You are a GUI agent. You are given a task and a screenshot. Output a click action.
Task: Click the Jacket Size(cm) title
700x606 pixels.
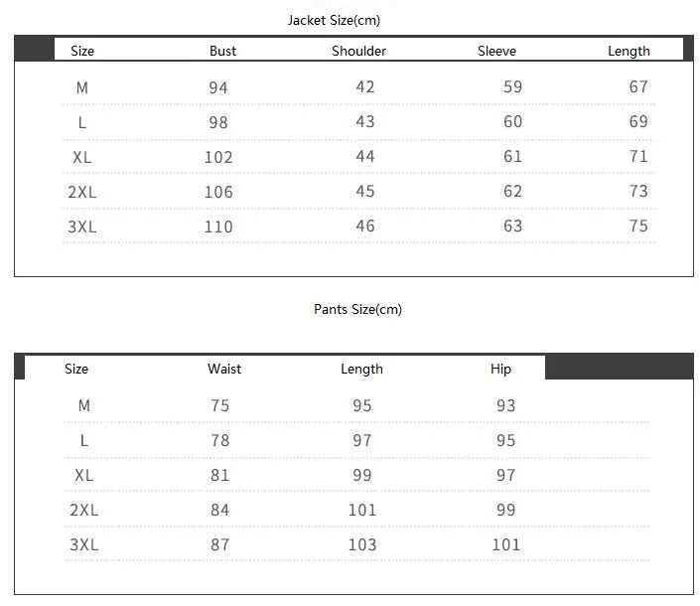pos(334,21)
